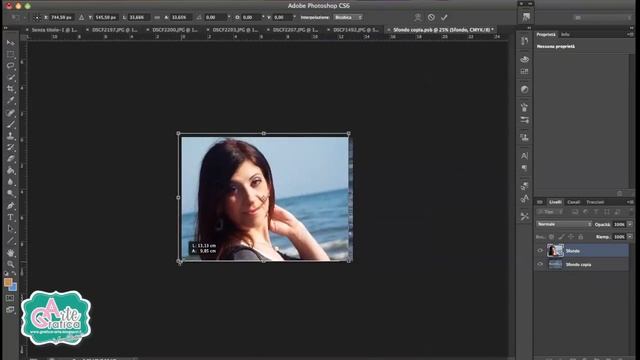Select the Lasso tool
Screen dimensions: 640x360
click(11, 66)
